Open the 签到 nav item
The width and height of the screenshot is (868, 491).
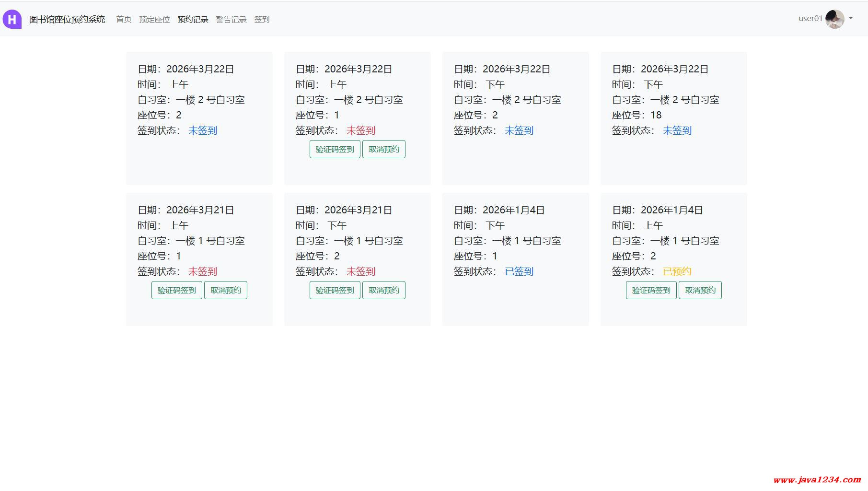click(x=262, y=19)
